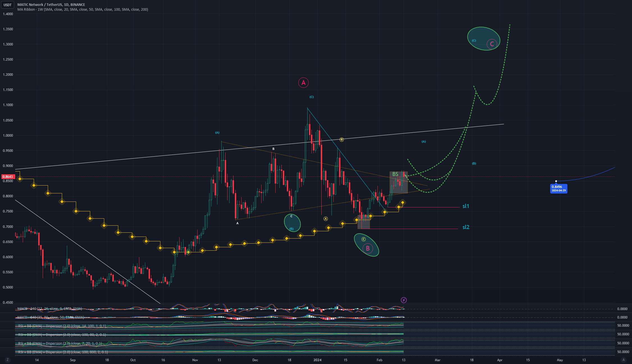Click RSI + BB legend (close, 14, 100, 1, 0.1)
Screen dimensions: 632x364
[62, 326]
